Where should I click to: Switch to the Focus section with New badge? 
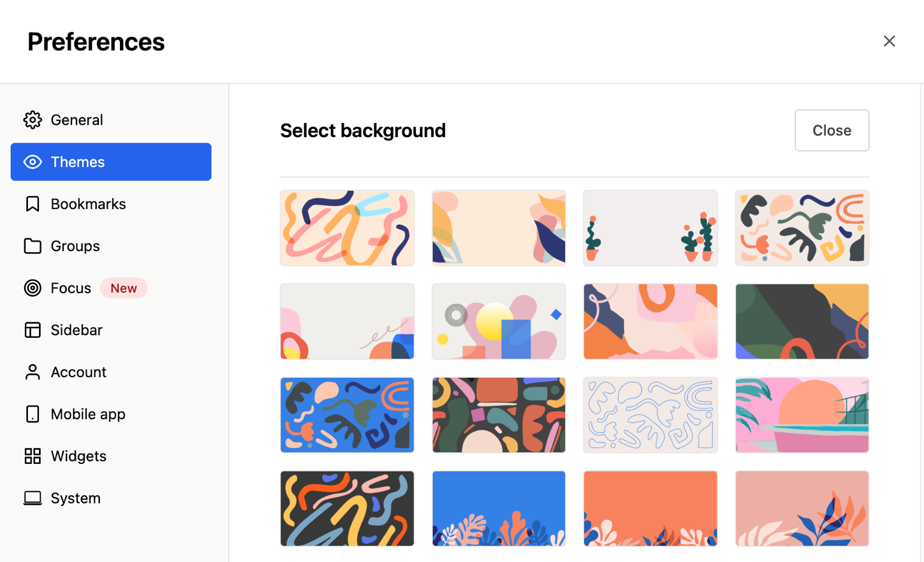(x=71, y=288)
